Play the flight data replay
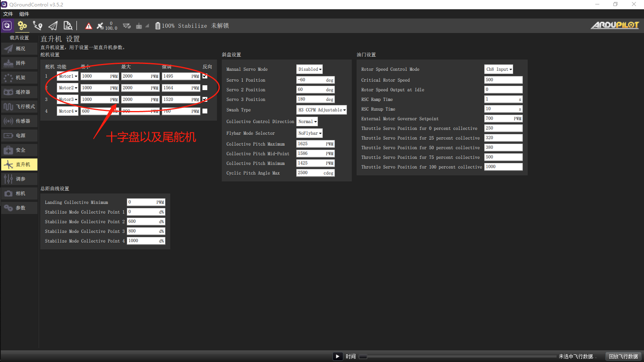The image size is (644, 362). click(338, 356)
